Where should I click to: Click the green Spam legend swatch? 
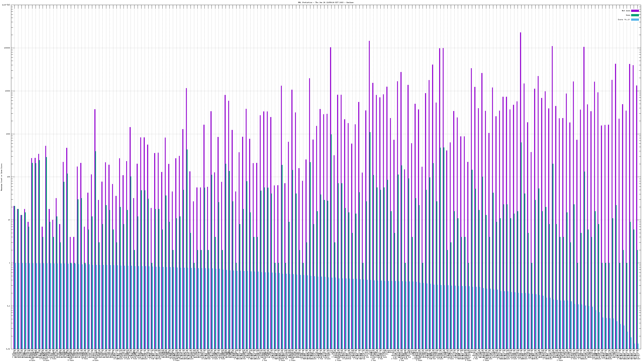(x=635, y=15)
